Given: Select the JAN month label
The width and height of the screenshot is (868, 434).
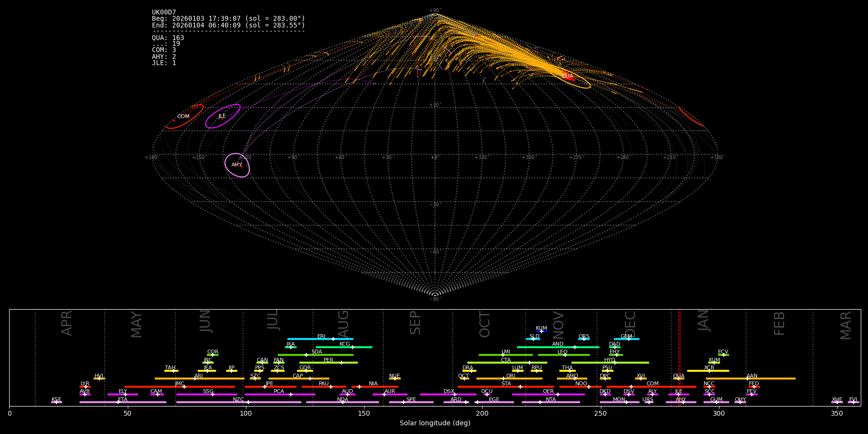Looking at the screenshot, I should click(704, 321).
